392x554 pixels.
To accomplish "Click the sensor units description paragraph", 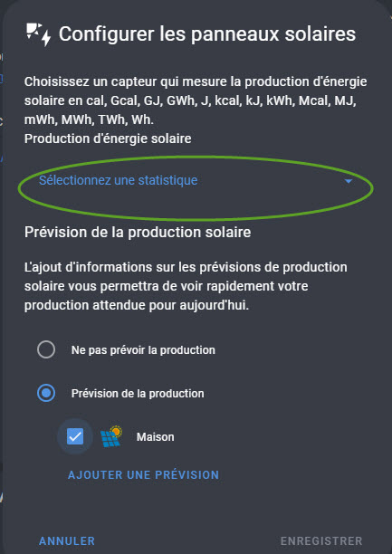I will pos(196,101).
